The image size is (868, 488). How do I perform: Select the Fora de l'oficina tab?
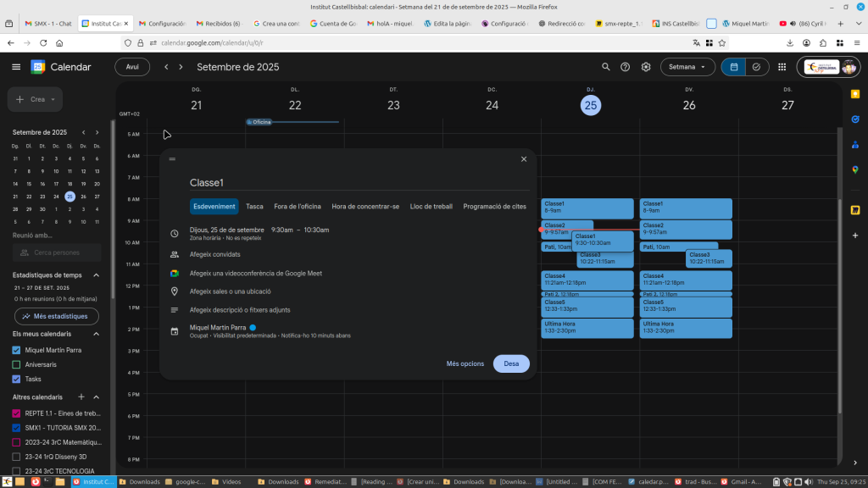(297, 207)
